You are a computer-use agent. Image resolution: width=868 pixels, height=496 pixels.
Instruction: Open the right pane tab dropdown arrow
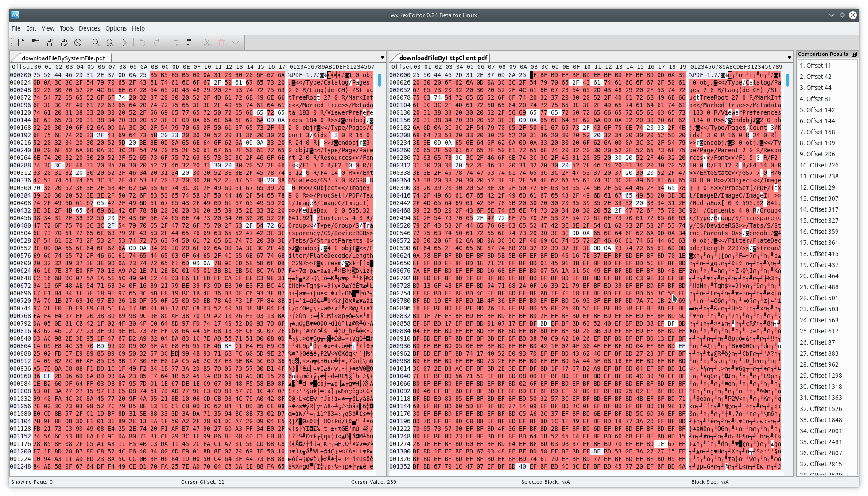coord(789,58)
